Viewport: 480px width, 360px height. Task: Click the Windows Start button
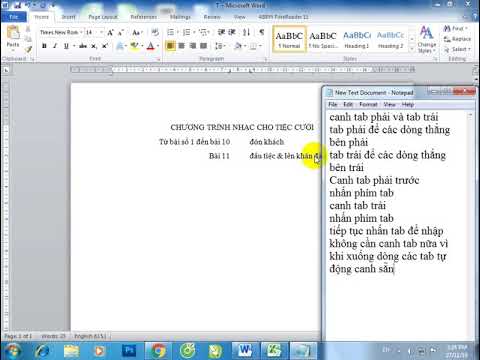pos(12,351)
